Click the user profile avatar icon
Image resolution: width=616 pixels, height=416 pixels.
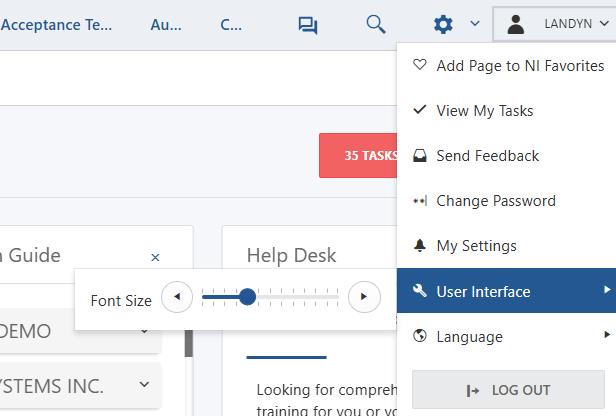[515, 24]
